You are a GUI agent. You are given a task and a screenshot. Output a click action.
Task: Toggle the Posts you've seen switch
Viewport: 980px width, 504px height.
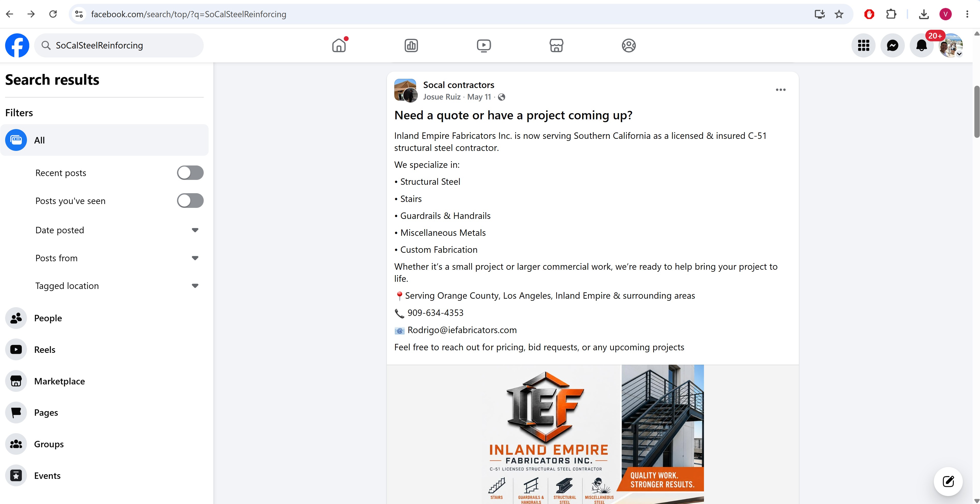tap(190, 201)
